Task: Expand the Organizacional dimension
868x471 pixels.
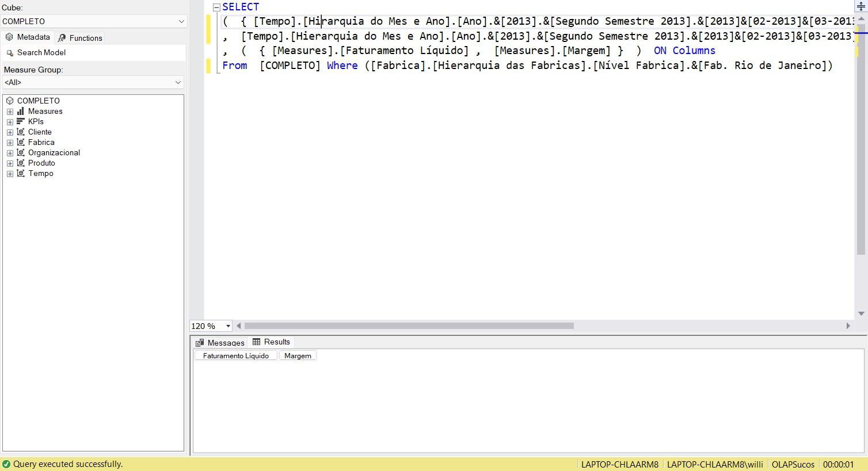Action: 10,153
